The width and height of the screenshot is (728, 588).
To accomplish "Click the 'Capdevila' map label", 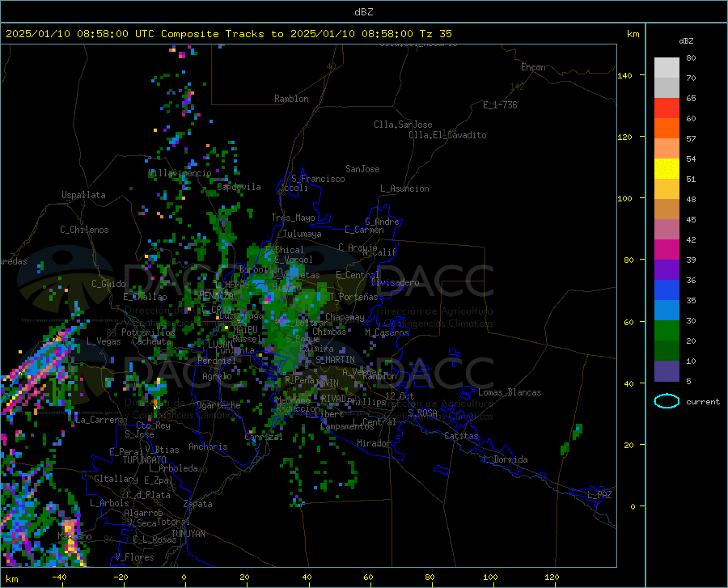I will [239, 187].
